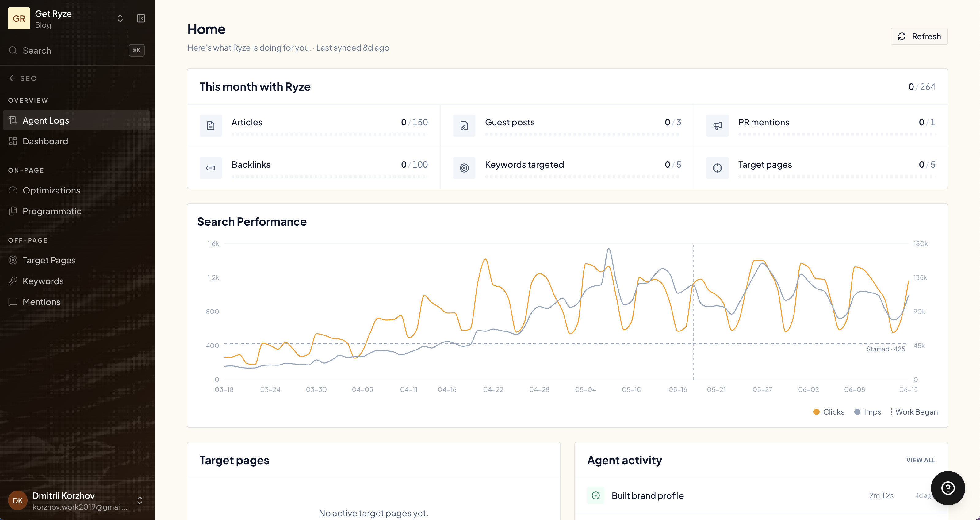Click the Backlinks link icon

210,168
